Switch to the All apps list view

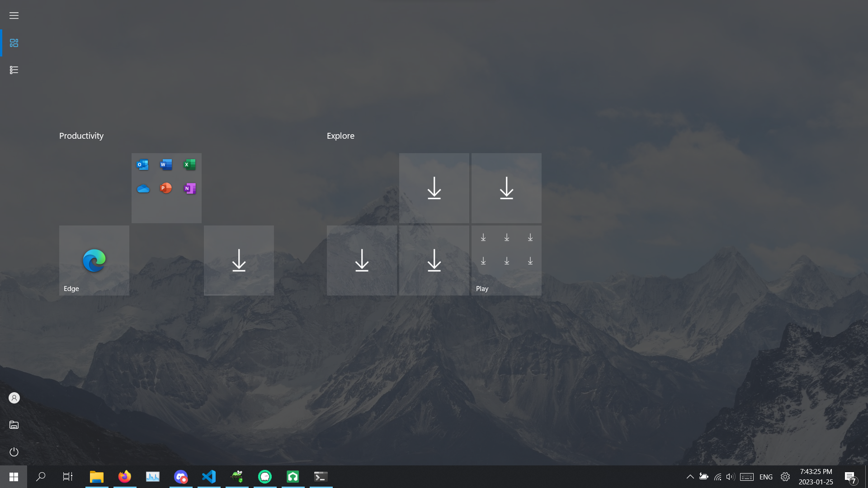[14, 70]
